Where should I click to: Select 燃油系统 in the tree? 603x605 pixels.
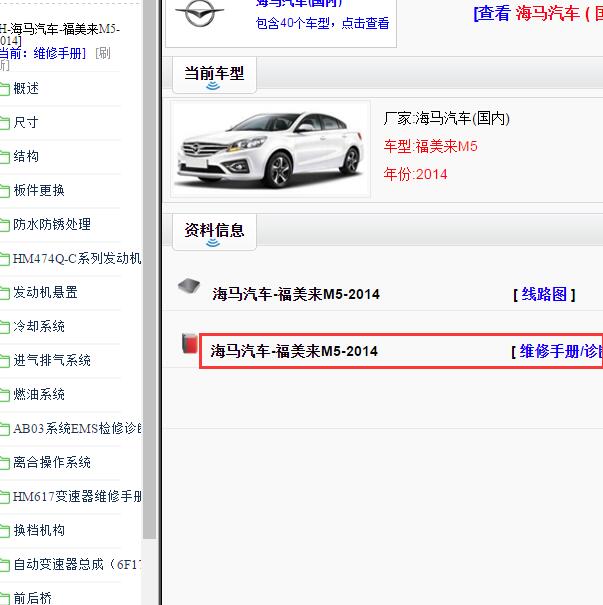(x=39, y=394)
